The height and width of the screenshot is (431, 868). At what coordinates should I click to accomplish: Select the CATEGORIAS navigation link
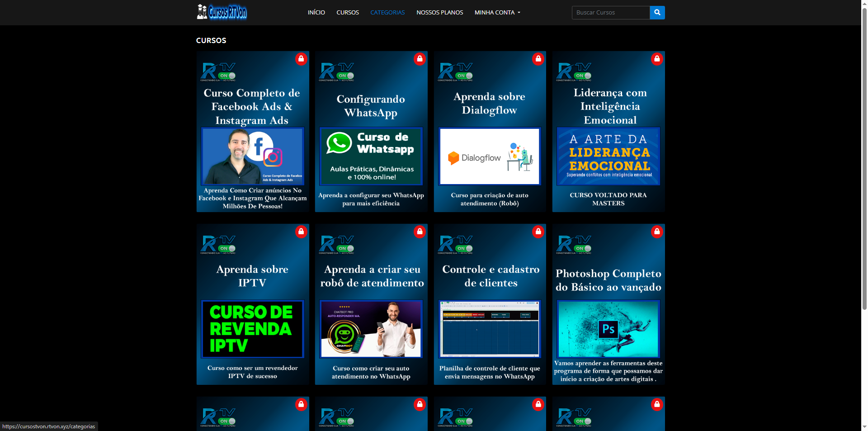(x=387, y=13)
